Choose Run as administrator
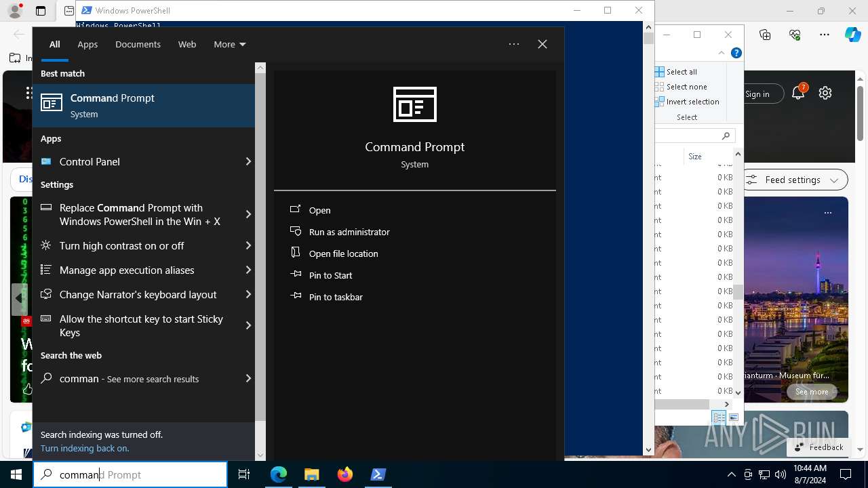Viewport: 868px width, 488px height. [x=349, y=232]
